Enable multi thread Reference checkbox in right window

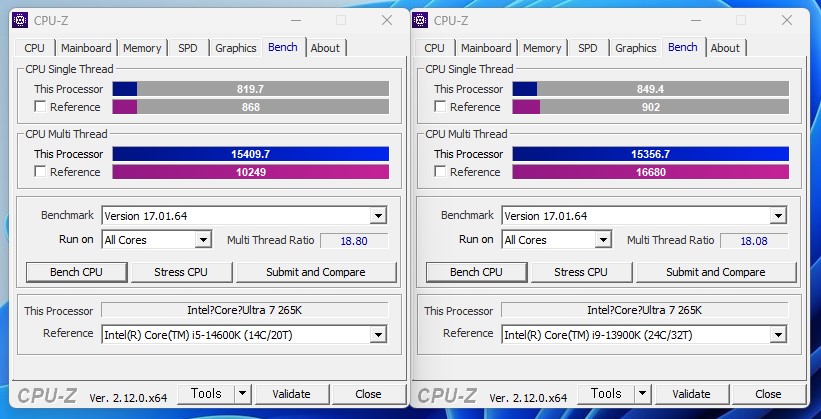pos(440,171)
